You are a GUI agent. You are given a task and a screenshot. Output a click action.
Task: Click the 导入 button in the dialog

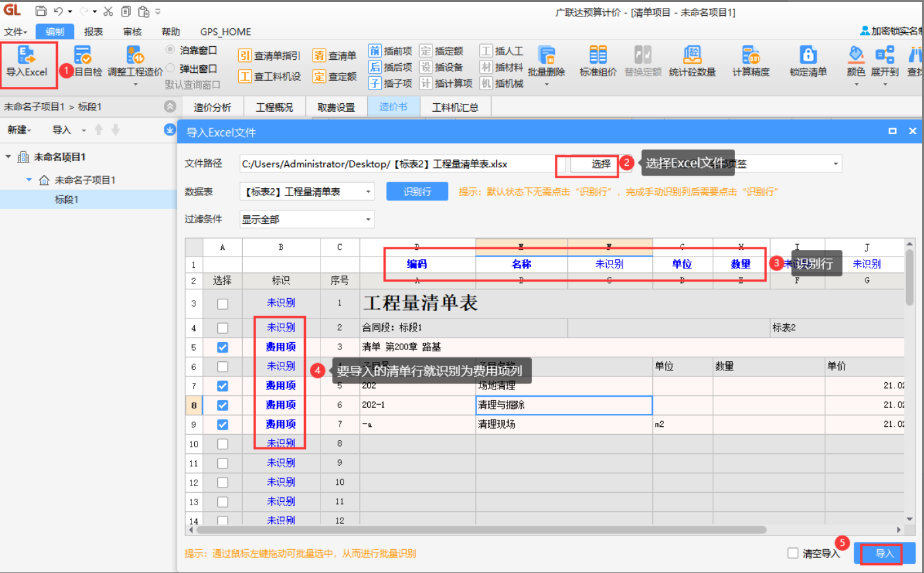tap(885, 553)
